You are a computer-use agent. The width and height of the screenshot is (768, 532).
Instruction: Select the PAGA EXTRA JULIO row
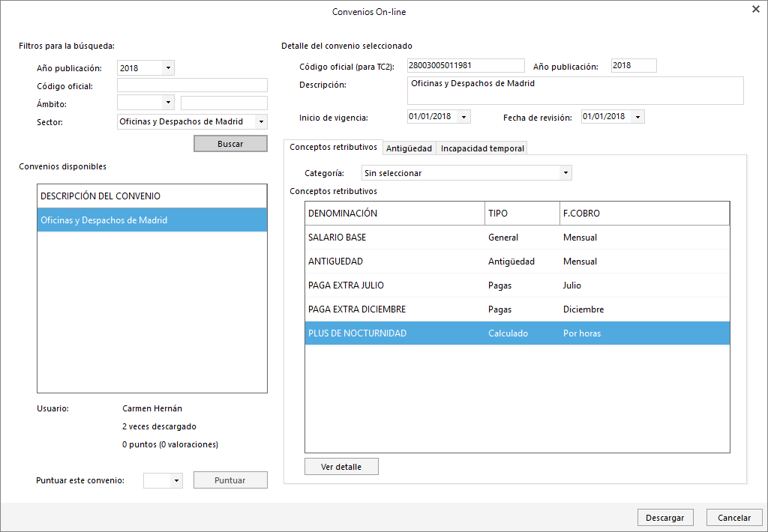click(x=517, y=285)
